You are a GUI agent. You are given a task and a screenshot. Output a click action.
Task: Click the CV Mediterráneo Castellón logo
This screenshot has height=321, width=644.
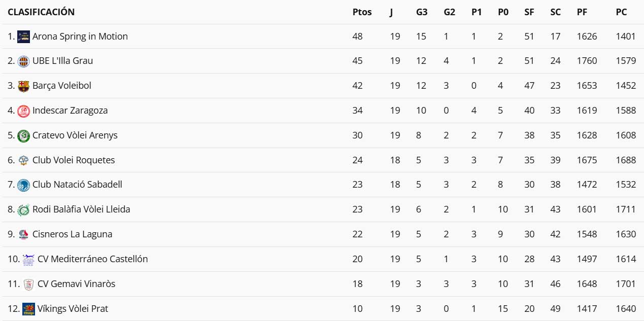(28, 259)
